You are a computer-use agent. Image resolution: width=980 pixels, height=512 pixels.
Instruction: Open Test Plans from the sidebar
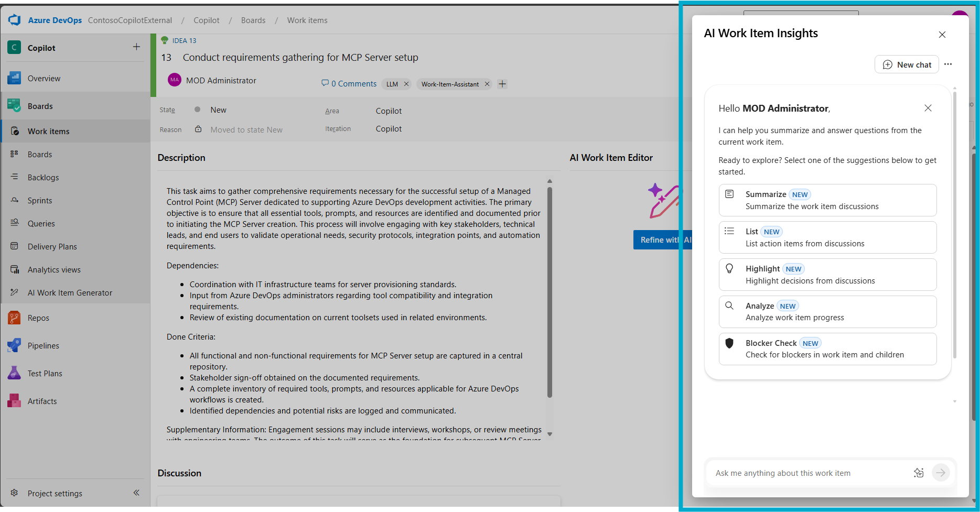(45, 373)
